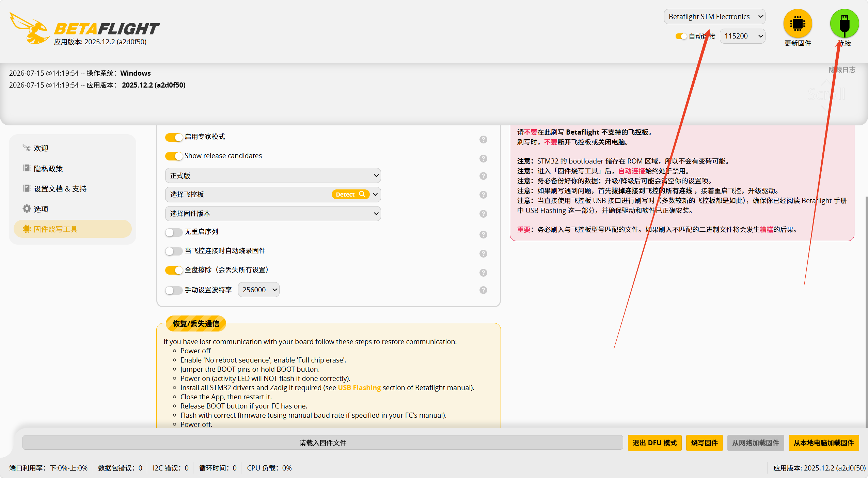Click the update firmware chip icon
The width and height of the screenshot is (868, 478).
tap(798, 23)
